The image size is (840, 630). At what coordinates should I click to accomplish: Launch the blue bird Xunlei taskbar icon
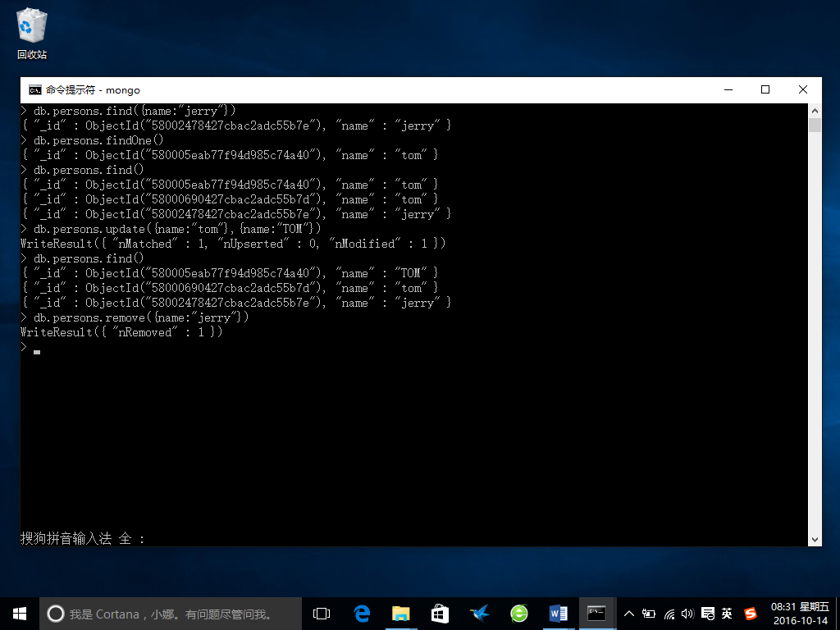pos(479,614)
